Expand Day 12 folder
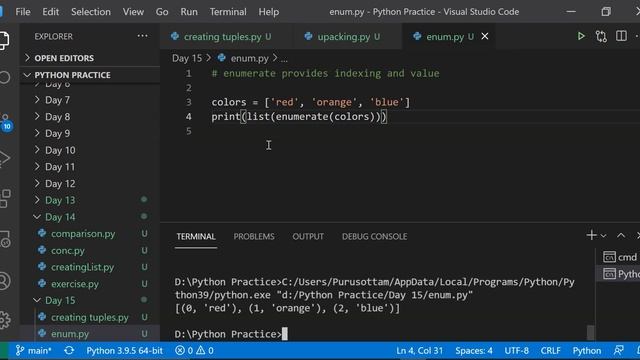 [60, 184]
